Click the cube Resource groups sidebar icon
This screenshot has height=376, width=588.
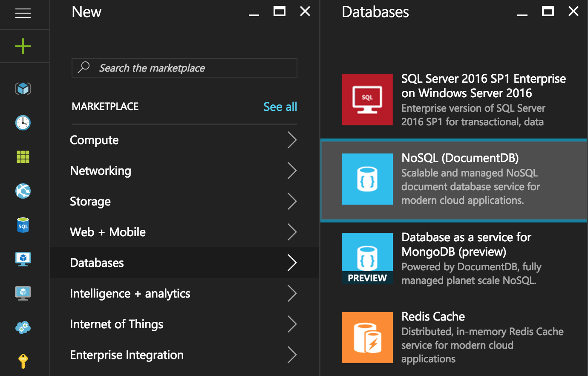click(x=23, y=89)
